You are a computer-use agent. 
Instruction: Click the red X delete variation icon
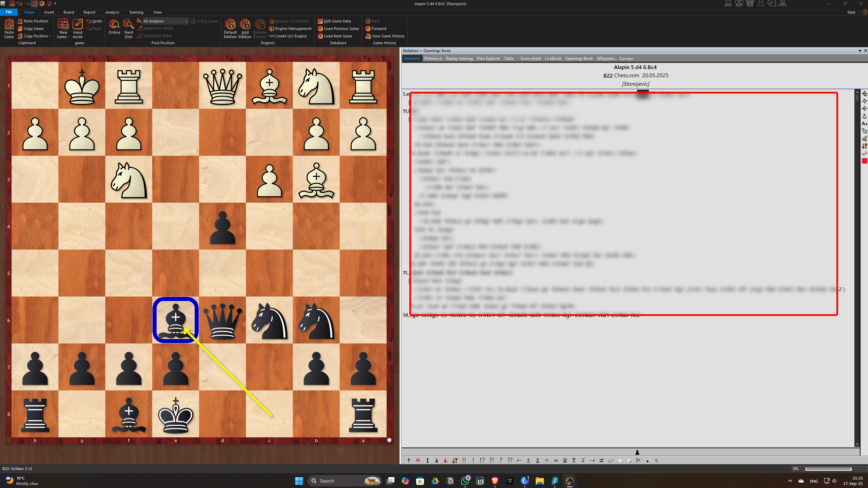(x=418, y=460)
